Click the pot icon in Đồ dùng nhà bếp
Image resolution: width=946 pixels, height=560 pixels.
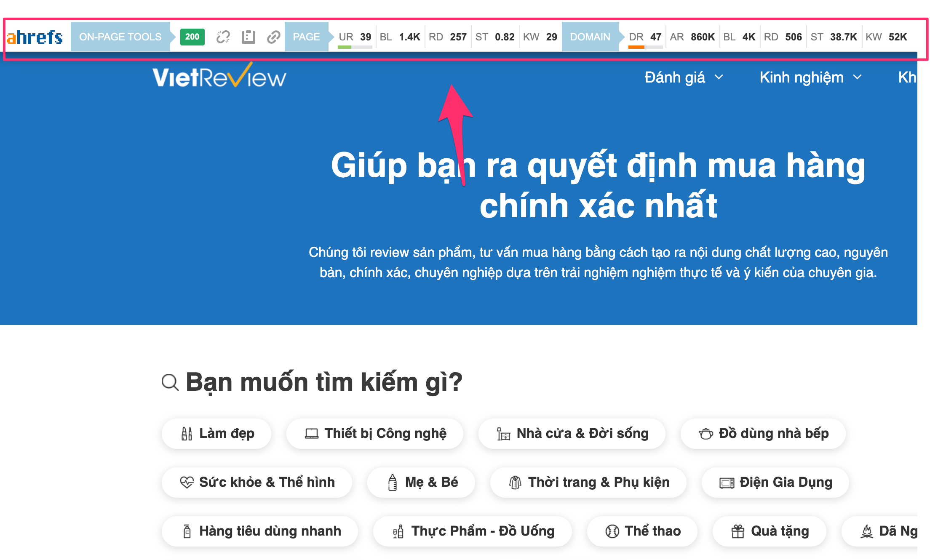[706, 434]
